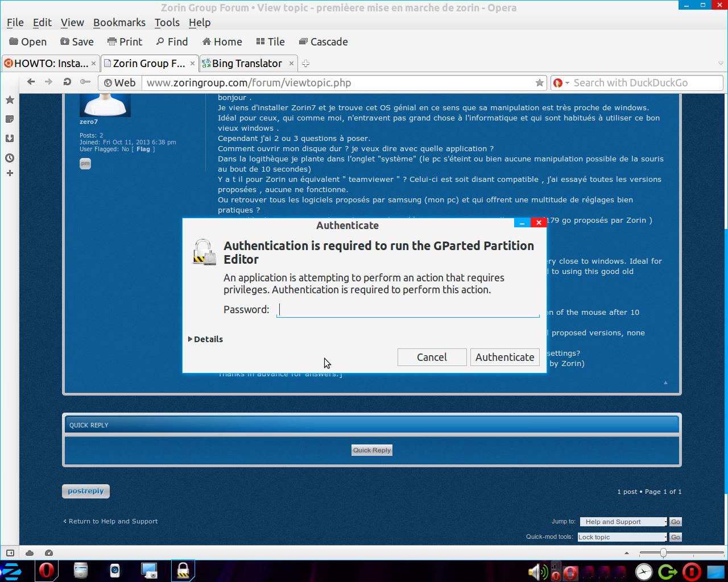
Task: Open the downloads panel in sidebar
Action: pos(10,139)
